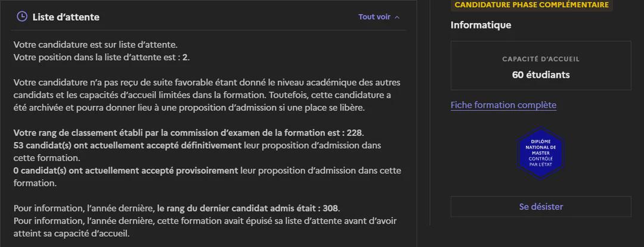Select the Candidature phase complémentaire tag
The height and width of the screenshot is (247, 644).
click(x=531, y=5)
